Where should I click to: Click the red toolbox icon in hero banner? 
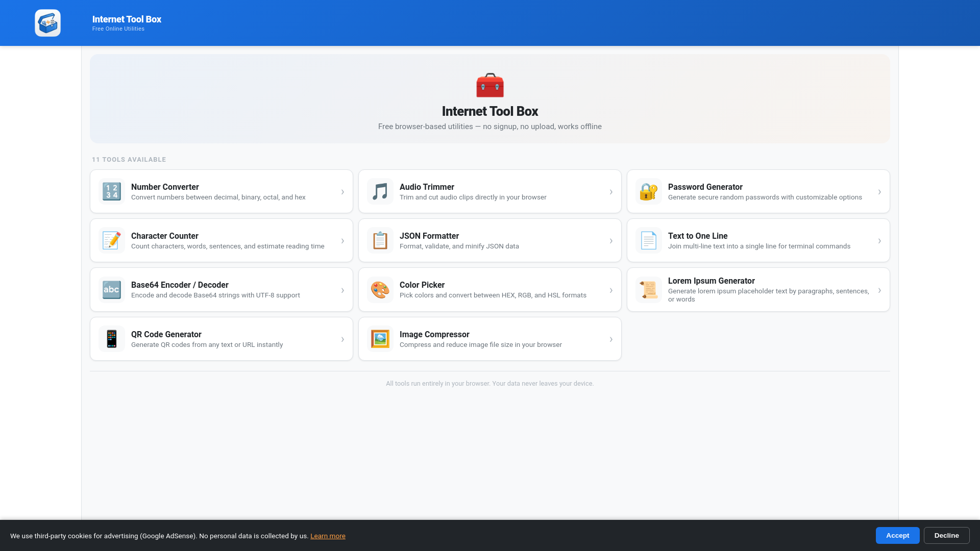490,85
